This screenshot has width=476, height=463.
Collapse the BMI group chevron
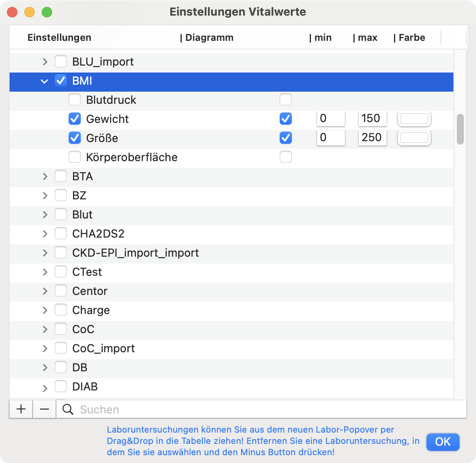click(44, 81)
